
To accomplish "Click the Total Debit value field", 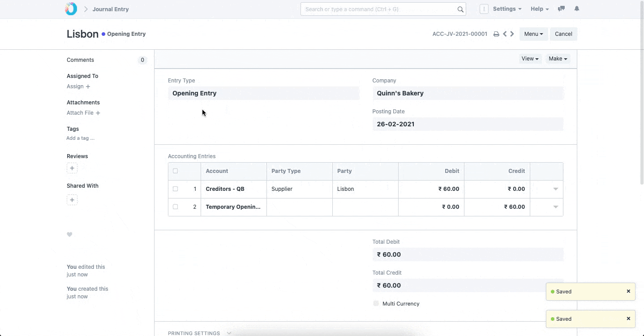I will pyautogui.click(x=468, y=254).
